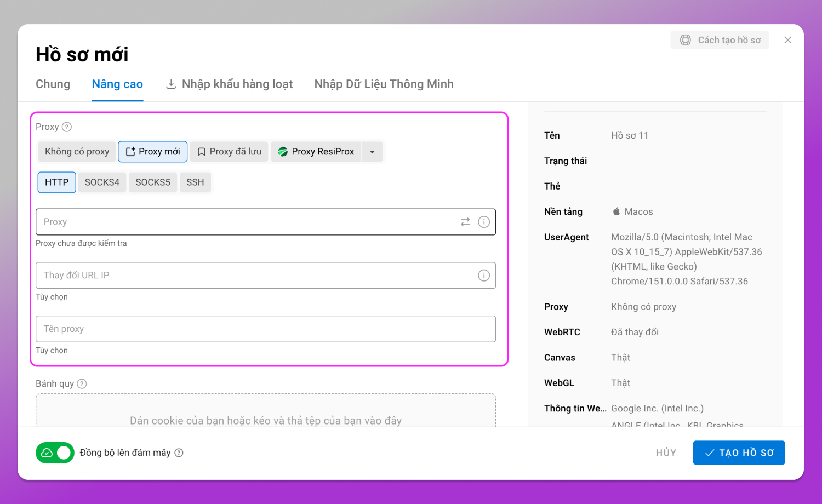Click the Google Inc. (Intel Inc.) value
The width and height of the screenshot is (822, 504).
click(658, 408)
